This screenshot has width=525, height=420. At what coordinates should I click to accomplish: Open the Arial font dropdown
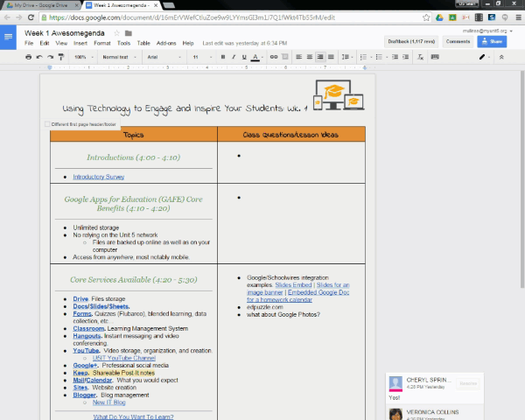click(164, 57)
